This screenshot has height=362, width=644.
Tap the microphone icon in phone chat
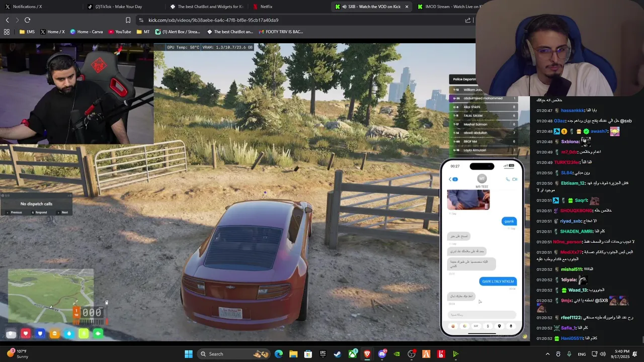click(511, 326)
